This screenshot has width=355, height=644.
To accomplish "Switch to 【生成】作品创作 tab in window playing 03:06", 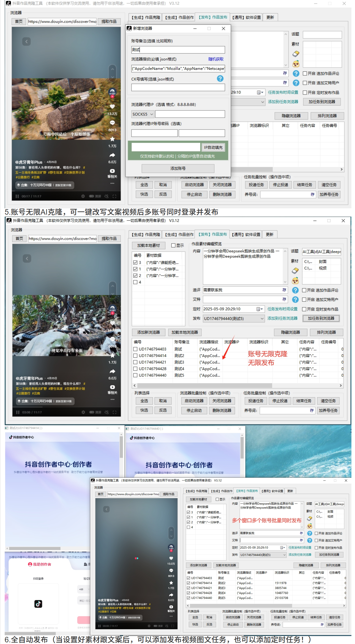I will [179, 234].
